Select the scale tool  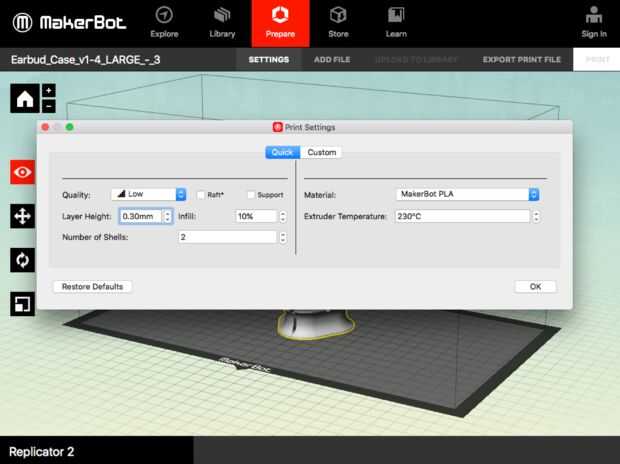pyautogui.click(x=23, y=304)
